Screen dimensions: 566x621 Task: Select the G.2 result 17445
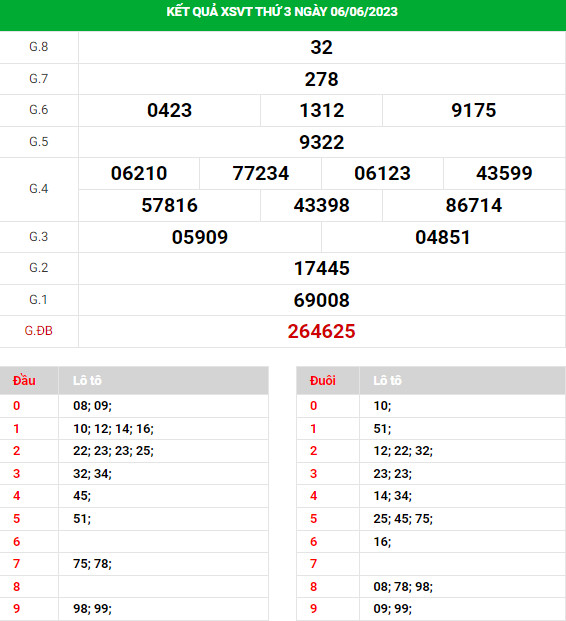click(x=321, y=268)
